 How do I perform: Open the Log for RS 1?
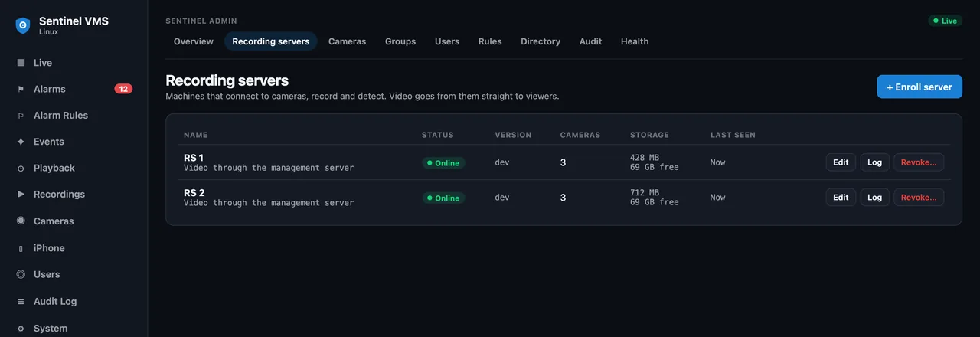coord(875,162)
